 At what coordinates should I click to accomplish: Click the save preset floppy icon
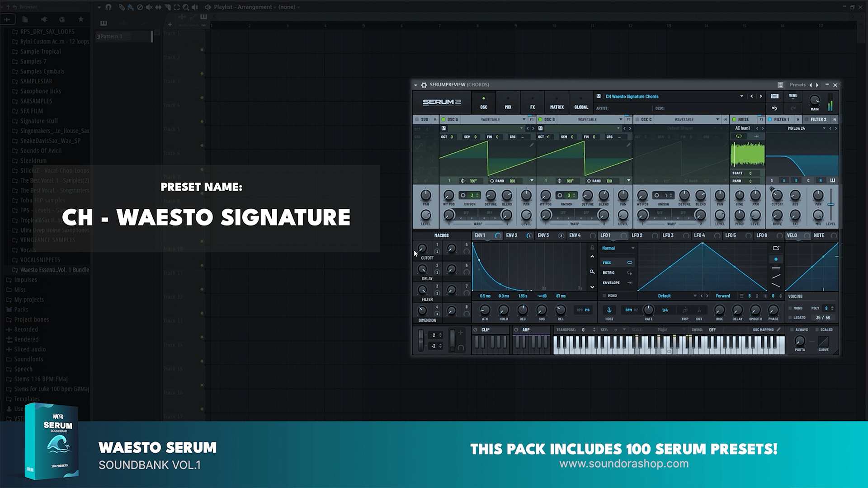(x=599, y=96)
